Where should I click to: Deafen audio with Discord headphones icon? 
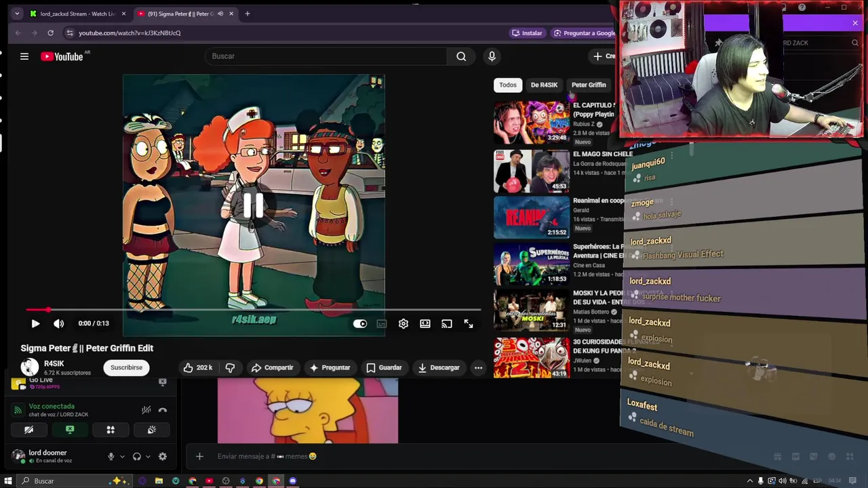pos(137,457)
